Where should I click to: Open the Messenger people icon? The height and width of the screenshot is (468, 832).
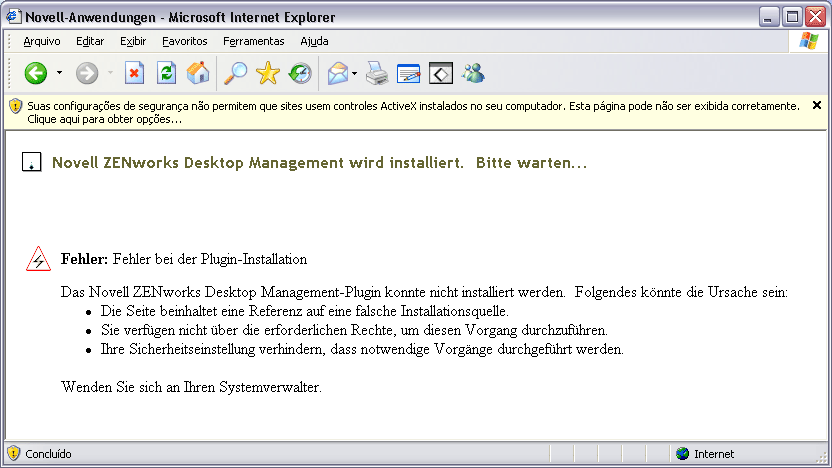473,73
